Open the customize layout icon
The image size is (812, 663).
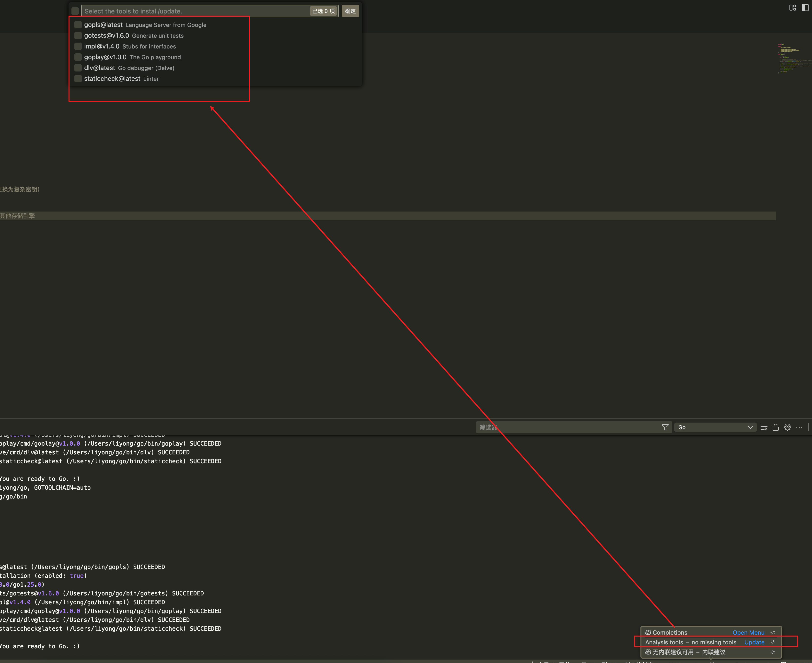(792, 8)
